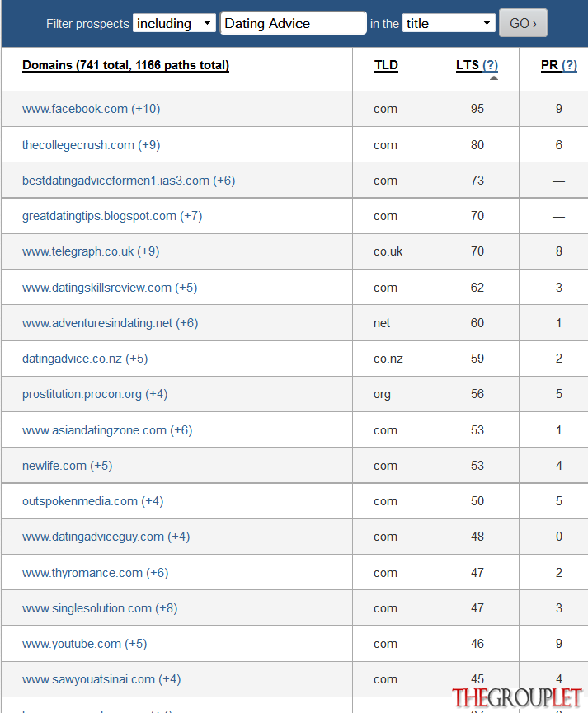Sort by PR column header
Viewport: 588px width, 713px height.
(549, 65)
